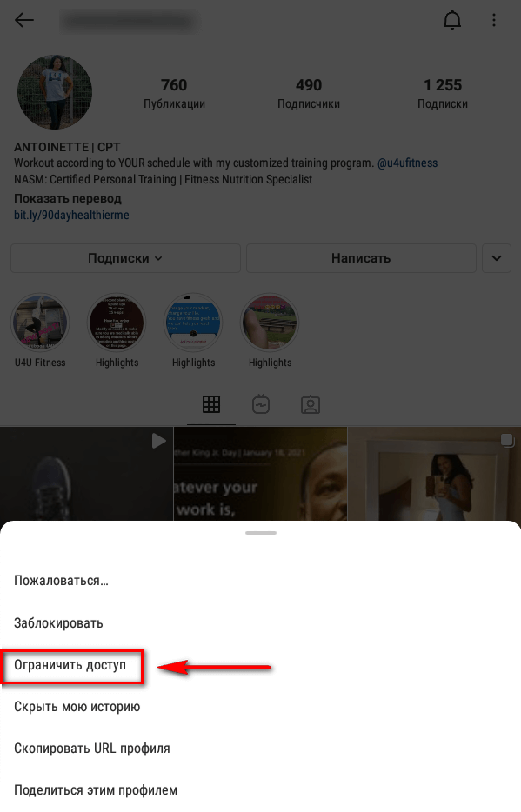Click the Написать message button
521x812 pixels.
click(x=361, y=258)
